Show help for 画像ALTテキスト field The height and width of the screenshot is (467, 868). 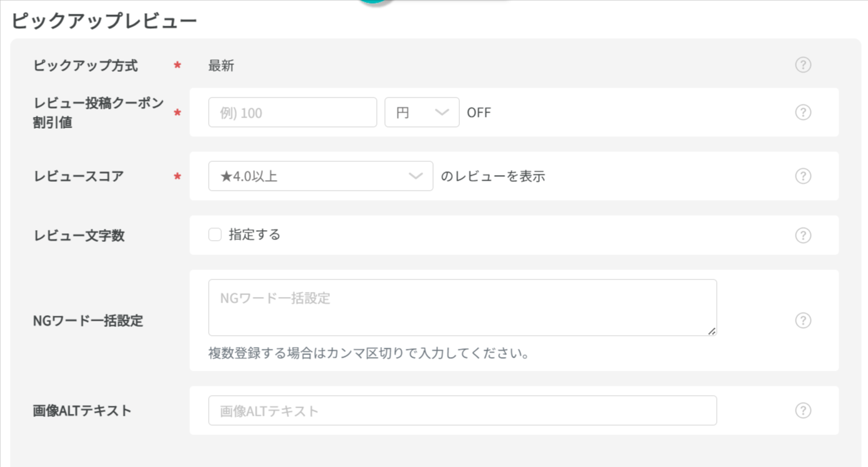coord(803,411)
